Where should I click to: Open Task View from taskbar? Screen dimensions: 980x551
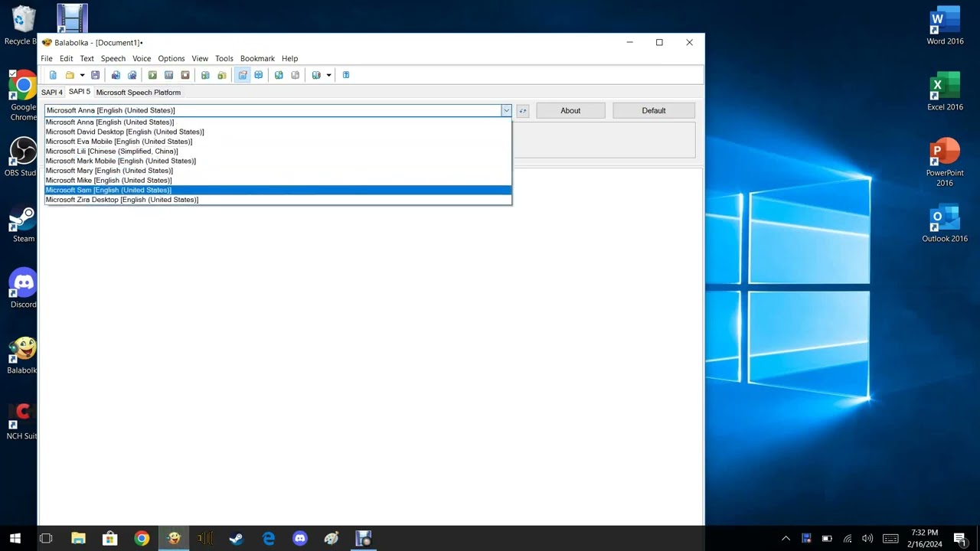46,539
